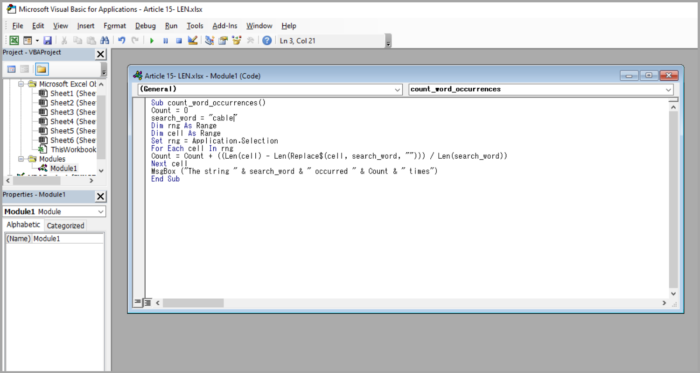Collapse the Modules folder node

coord(21,159)
